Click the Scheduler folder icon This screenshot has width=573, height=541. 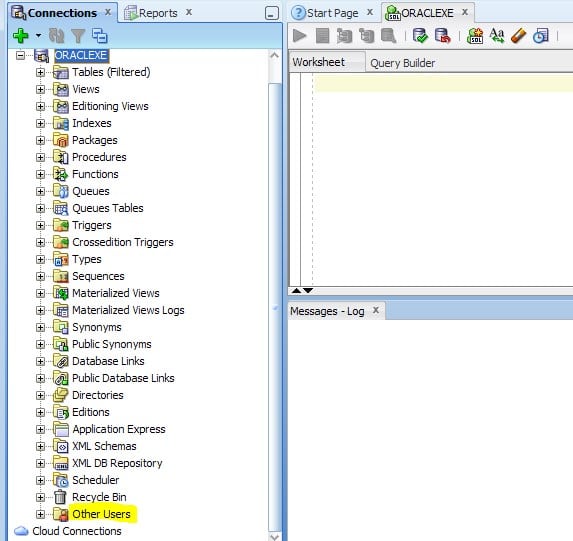[x=61, y=480]
